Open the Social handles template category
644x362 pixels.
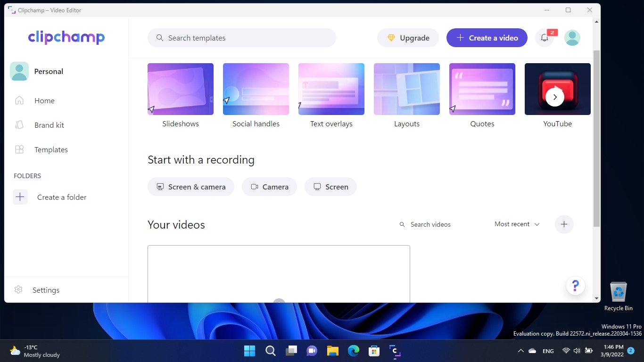coord(256,96)
